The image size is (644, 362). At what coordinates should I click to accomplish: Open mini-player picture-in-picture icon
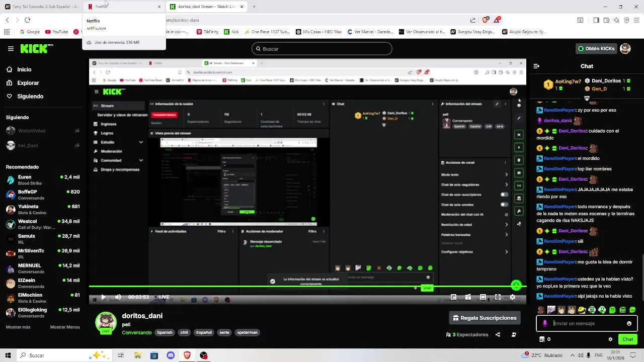coord(453,297)
